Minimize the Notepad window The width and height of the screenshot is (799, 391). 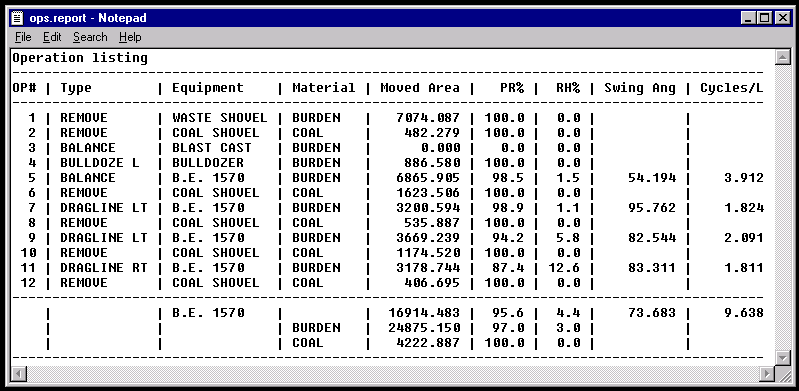tap(749, 18)
